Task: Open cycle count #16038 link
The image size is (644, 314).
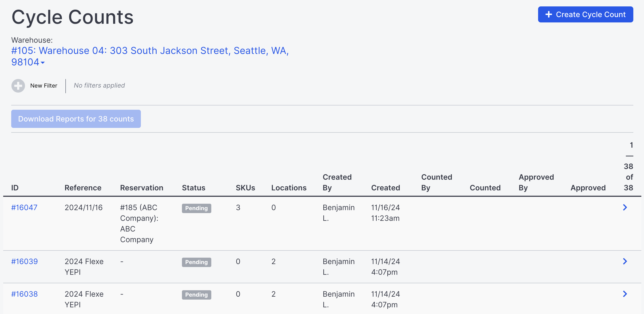Action: click(x=24, y=294)
